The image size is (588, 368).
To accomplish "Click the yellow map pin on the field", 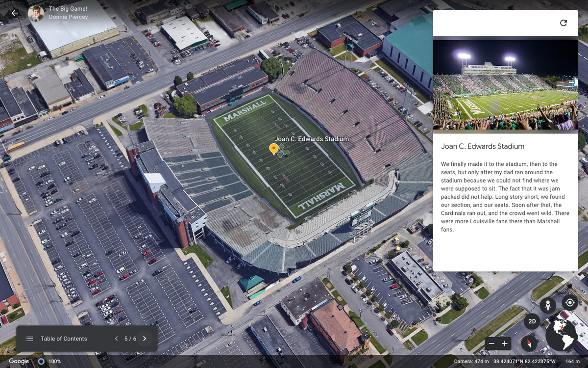I will pyautogui.click(x=274, y=149).
